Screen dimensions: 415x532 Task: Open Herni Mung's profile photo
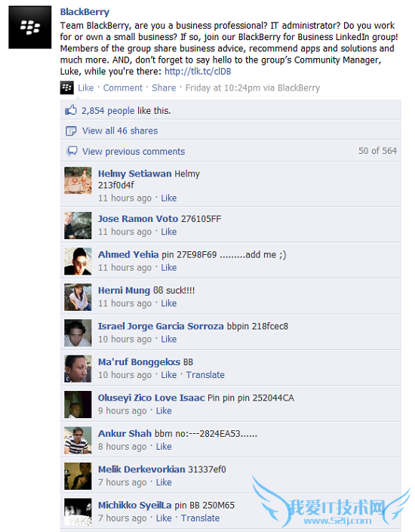coord(78,297)
